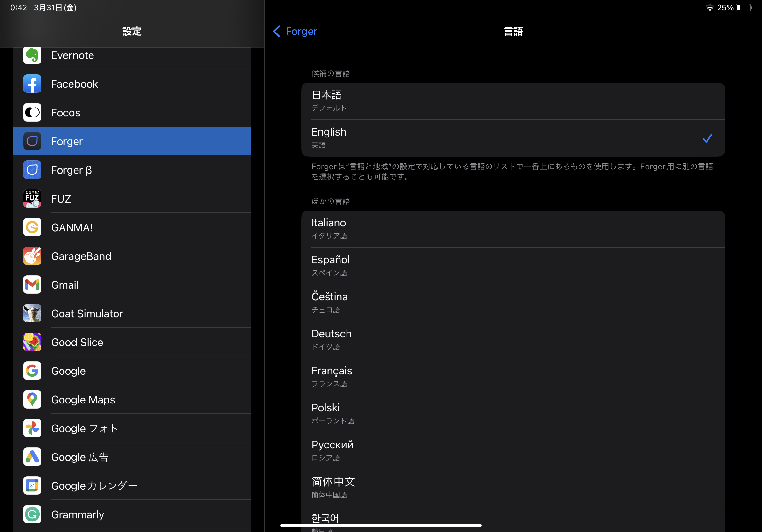Open the highlighted Forger settings row

tap(132, 141)
